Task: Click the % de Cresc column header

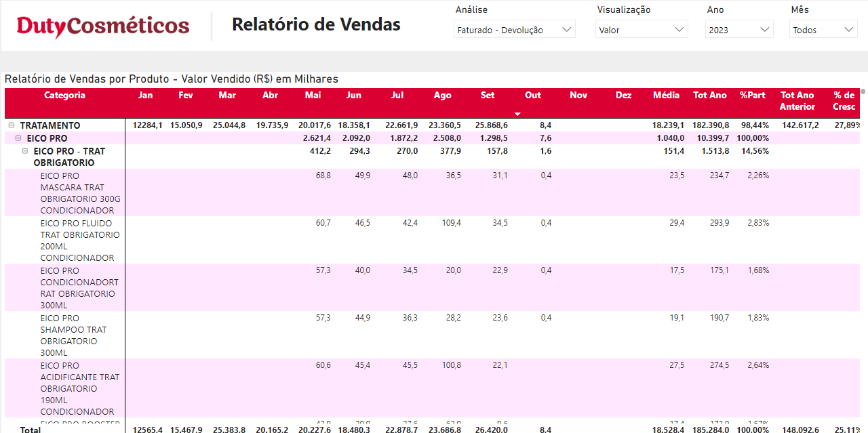Action: tap(844, 101)
